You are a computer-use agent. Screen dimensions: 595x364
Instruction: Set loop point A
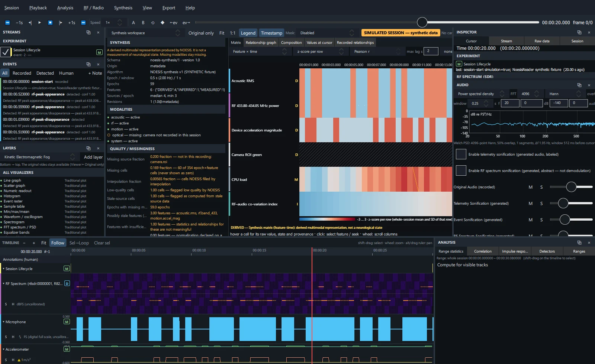(x=134, y=23)
